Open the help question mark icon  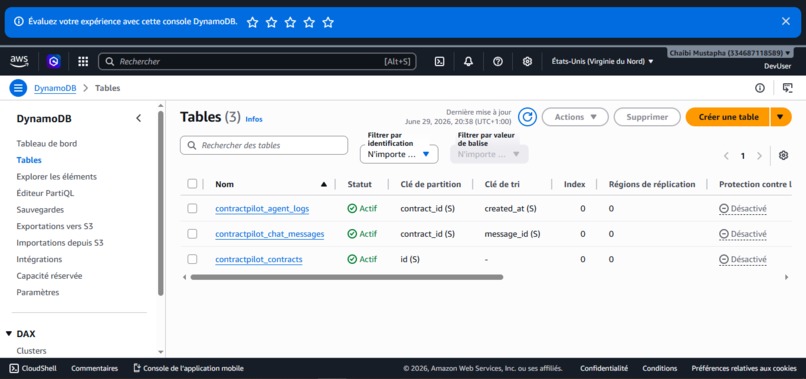498,62
